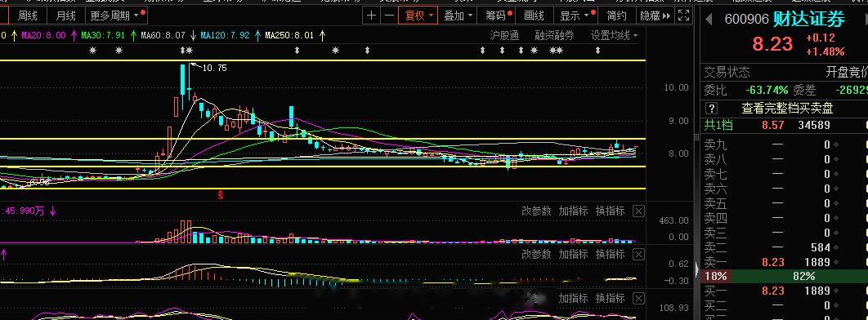Click diamond icon in 买一 row
This screenshot has height=320, width=868.
point(836,291)
